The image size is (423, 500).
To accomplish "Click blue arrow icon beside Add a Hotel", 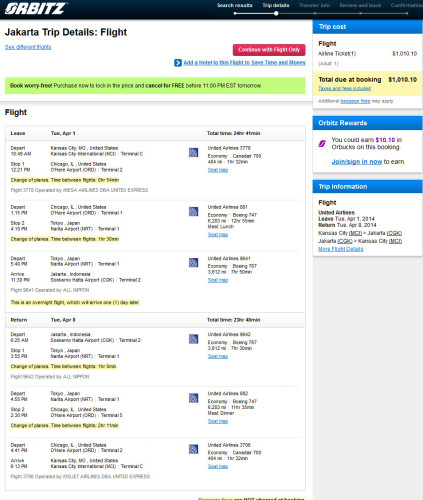I will 178,63.
